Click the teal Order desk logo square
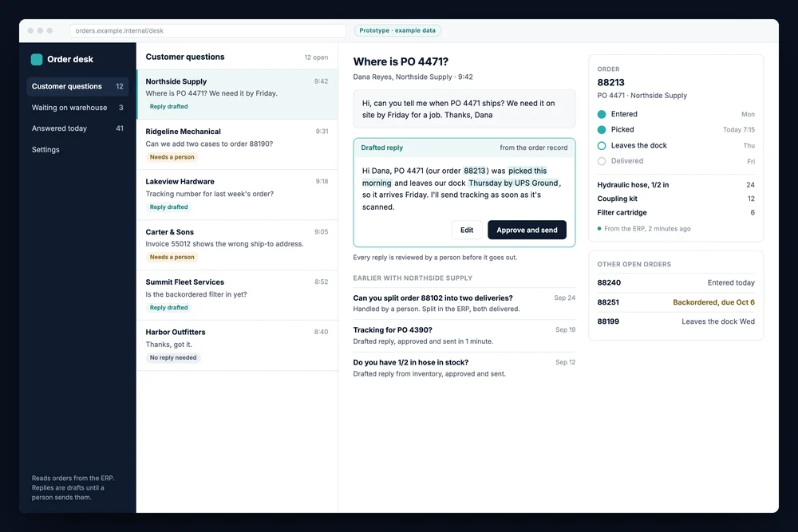The height and width of the screenshot is (532, 798). coord(37,60)
